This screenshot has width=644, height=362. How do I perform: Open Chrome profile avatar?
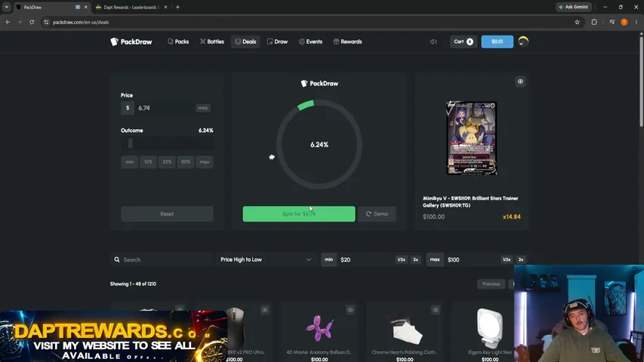624,22
